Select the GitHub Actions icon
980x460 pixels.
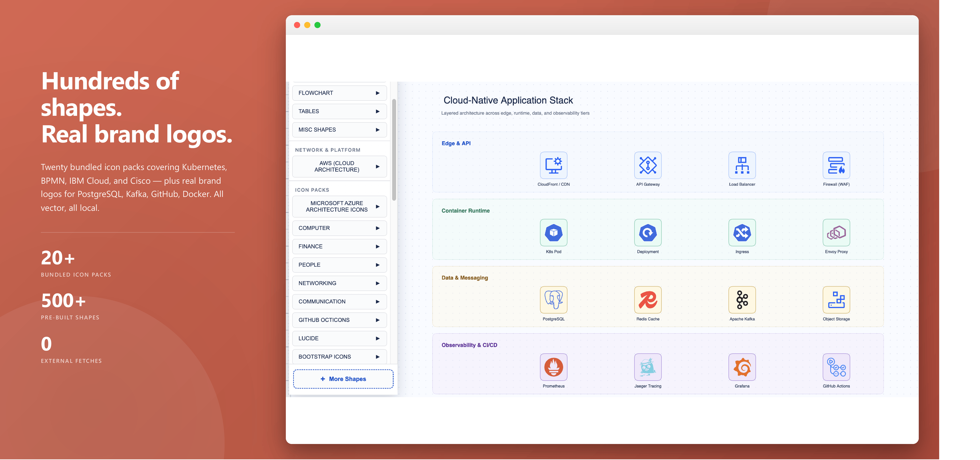pos(837,367)
